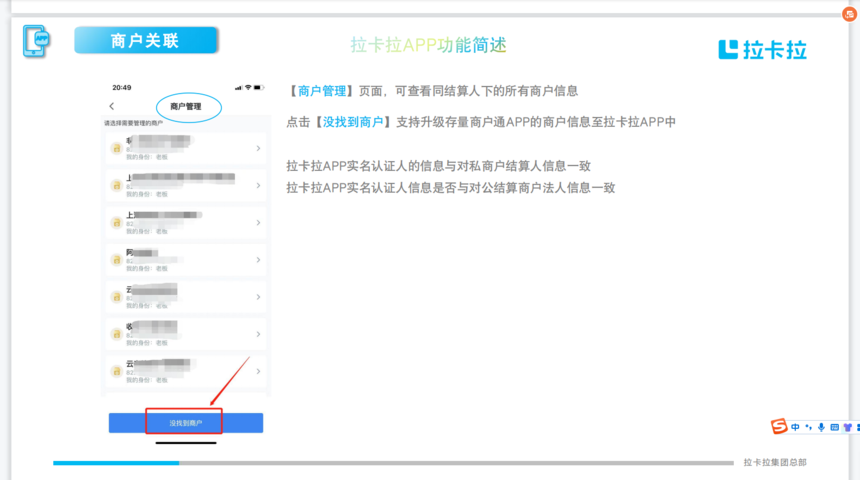Open sixth merchant via its right chevron
Screen dimensions: 860x480
click(x=258, y=334)
